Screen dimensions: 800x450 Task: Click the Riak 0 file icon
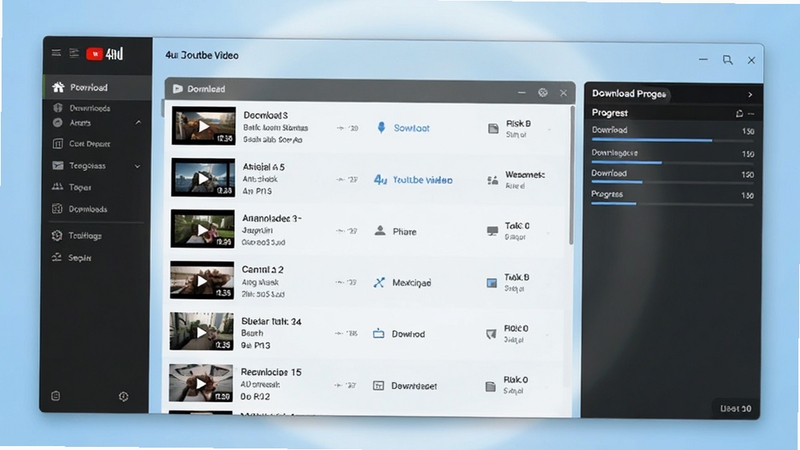coord(490,386)
